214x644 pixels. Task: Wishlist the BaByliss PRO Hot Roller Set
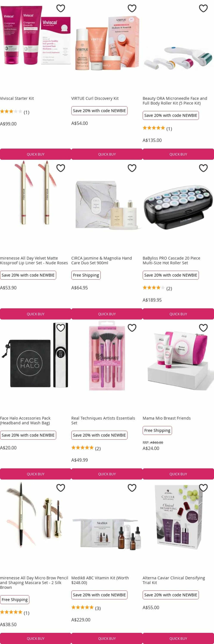coord(203,168)
